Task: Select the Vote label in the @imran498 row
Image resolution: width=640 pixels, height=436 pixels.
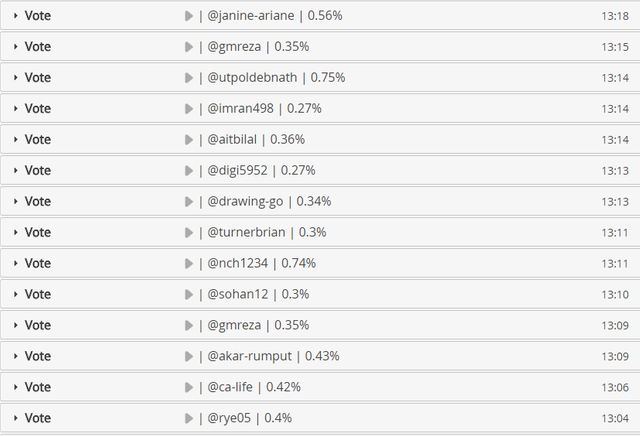Action: [x=37, y=109]
